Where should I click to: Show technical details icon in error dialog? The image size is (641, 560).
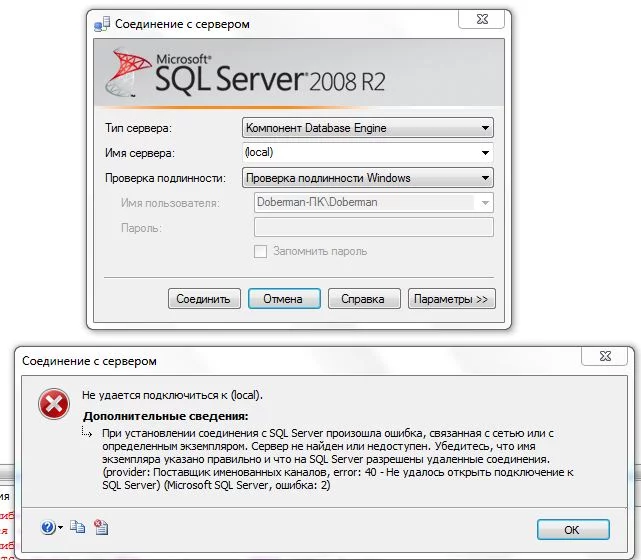click(x=101, y=527)
